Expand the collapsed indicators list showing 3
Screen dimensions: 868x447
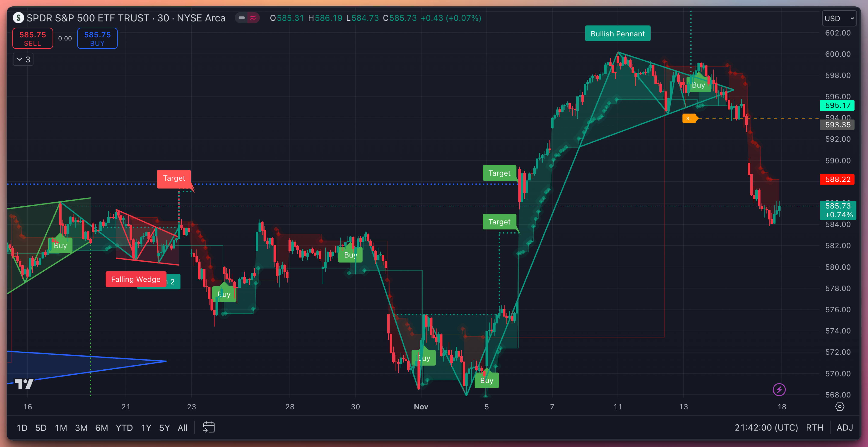pos(23,59)
